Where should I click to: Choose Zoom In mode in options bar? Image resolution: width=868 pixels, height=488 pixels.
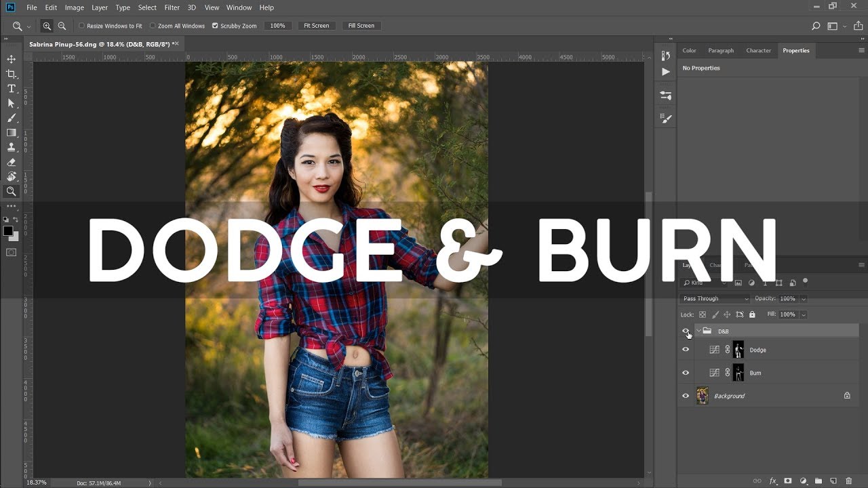pos(47,26)
